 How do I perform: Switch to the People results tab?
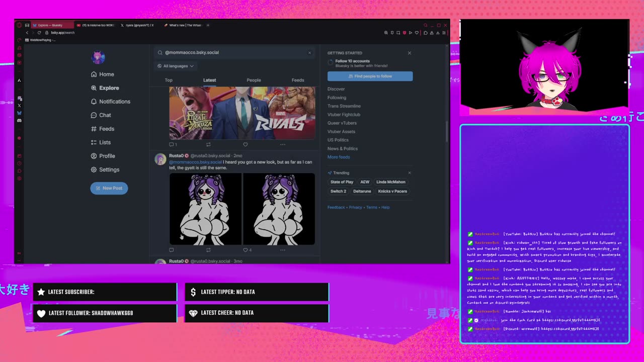[254, 80]
